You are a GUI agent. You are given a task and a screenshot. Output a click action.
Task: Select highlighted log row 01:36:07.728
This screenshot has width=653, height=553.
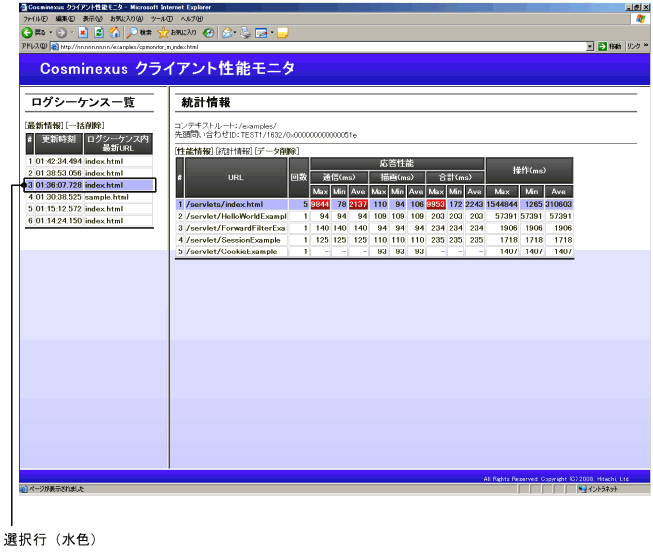(89, 185)
